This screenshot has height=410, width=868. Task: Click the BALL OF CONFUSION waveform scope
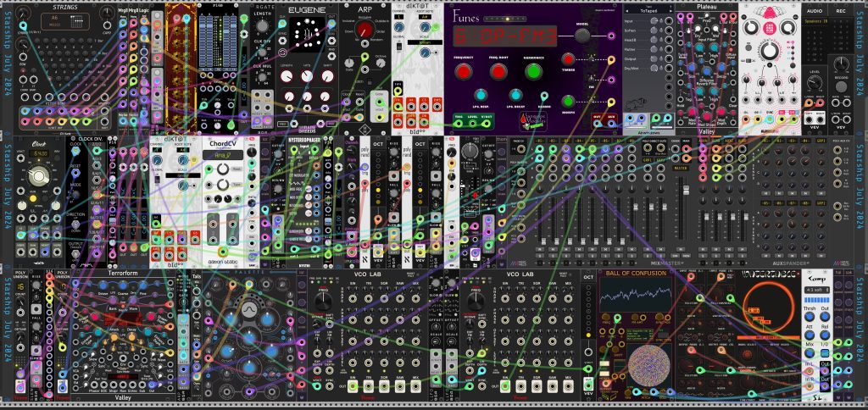coord(636,296)
